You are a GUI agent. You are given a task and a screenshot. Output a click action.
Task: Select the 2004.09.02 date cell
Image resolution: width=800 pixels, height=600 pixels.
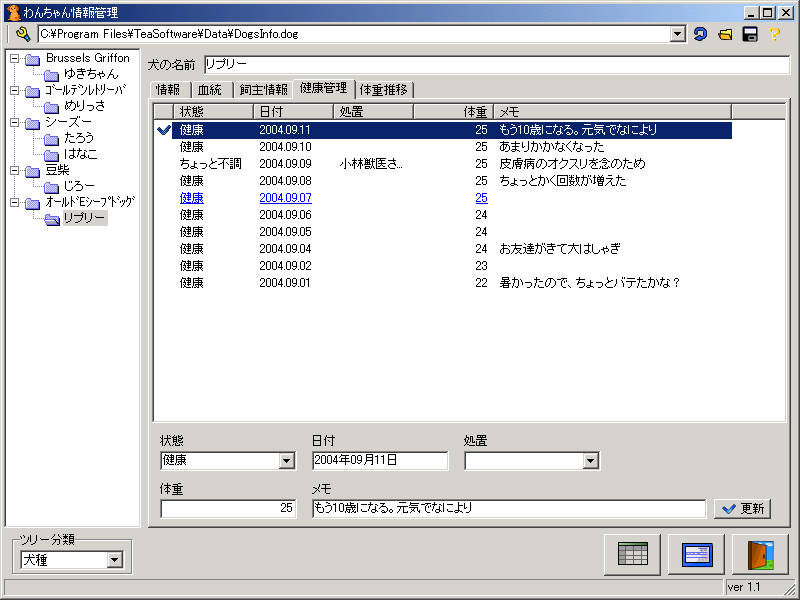click(x=285, y=266)
